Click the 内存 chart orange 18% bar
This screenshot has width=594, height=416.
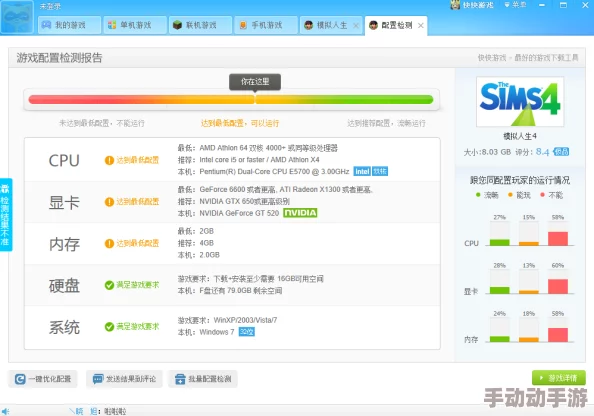[528, 339]
